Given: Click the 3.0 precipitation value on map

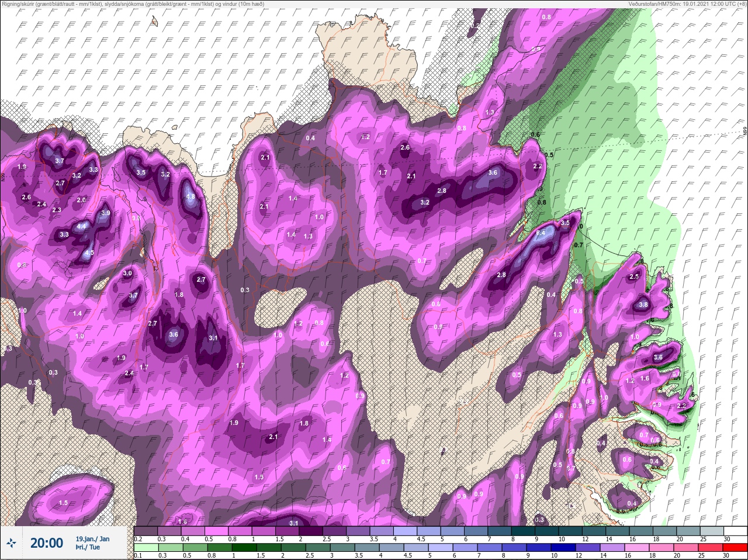Looking at the screenshot, I should (127, 273).
